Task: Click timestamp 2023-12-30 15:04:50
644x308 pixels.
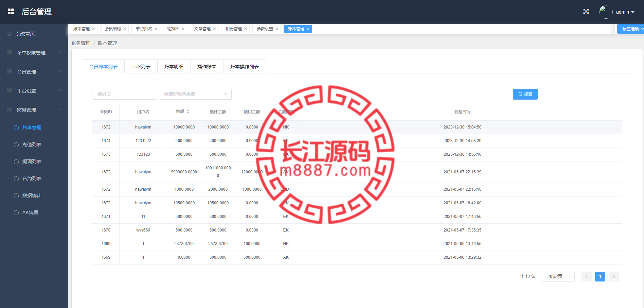Action: (462, 127)
